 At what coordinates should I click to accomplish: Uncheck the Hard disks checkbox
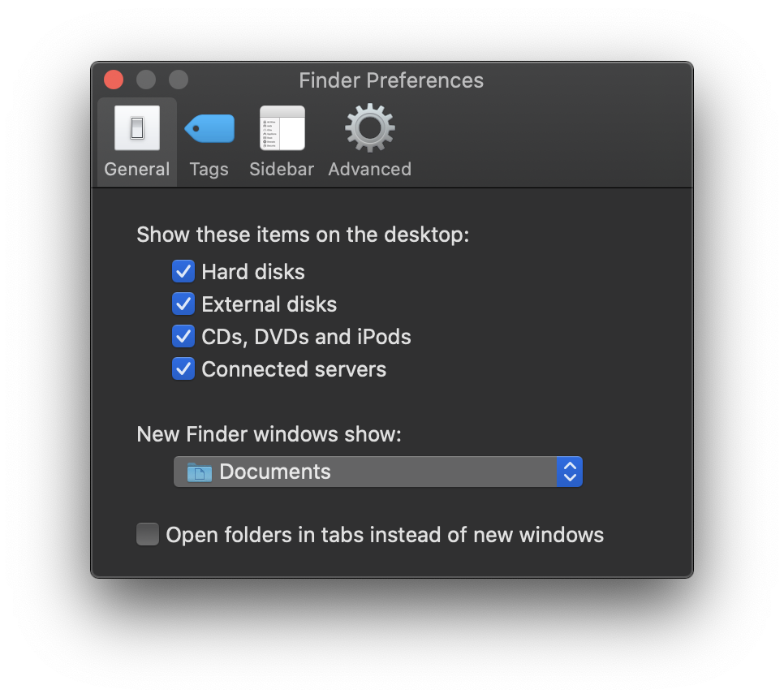pos(183,271)
